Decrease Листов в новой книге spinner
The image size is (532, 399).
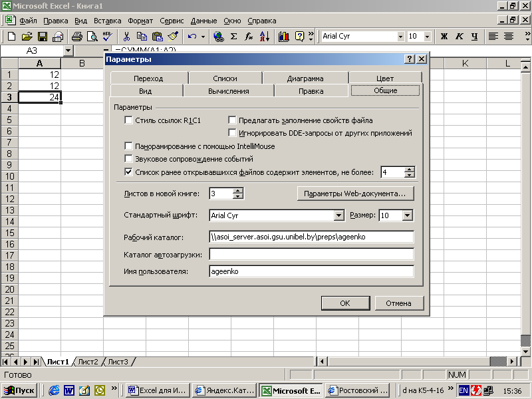click(238, 196)
